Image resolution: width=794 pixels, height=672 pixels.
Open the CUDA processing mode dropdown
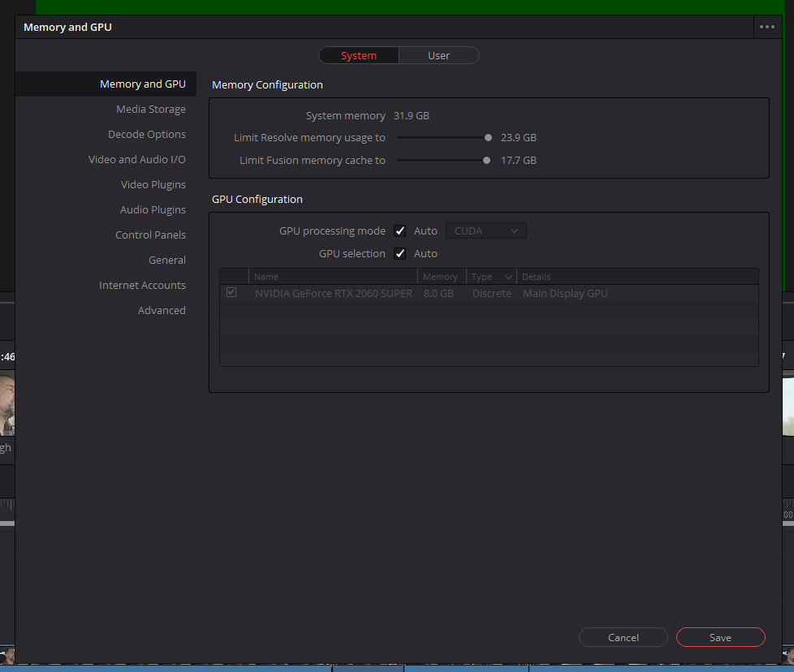(x=486, y=230)
